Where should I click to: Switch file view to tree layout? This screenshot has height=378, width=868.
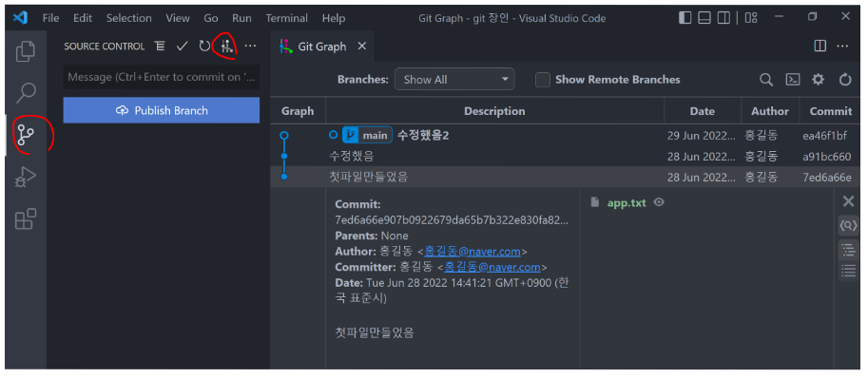[848, 251]
